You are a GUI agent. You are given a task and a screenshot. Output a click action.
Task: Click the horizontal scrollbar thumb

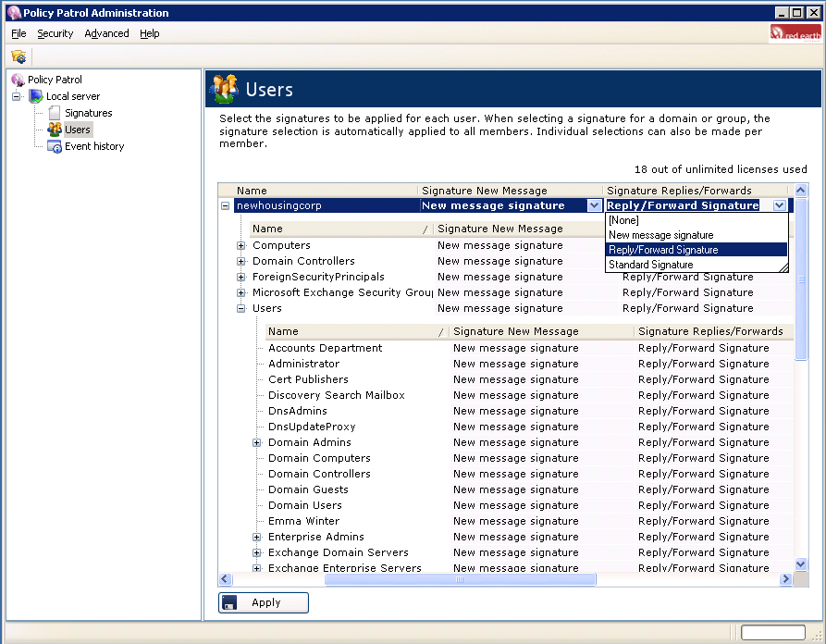(x=460, y=579)
